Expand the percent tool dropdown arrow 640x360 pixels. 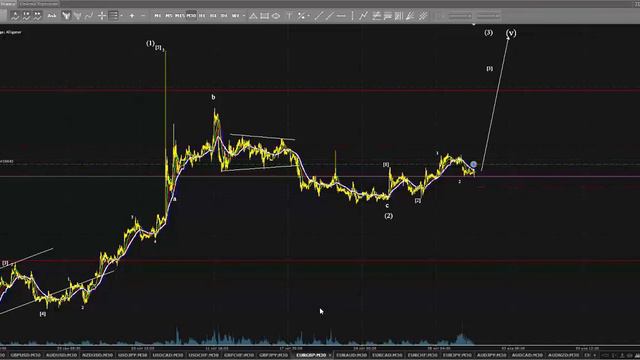coord(309,16)
